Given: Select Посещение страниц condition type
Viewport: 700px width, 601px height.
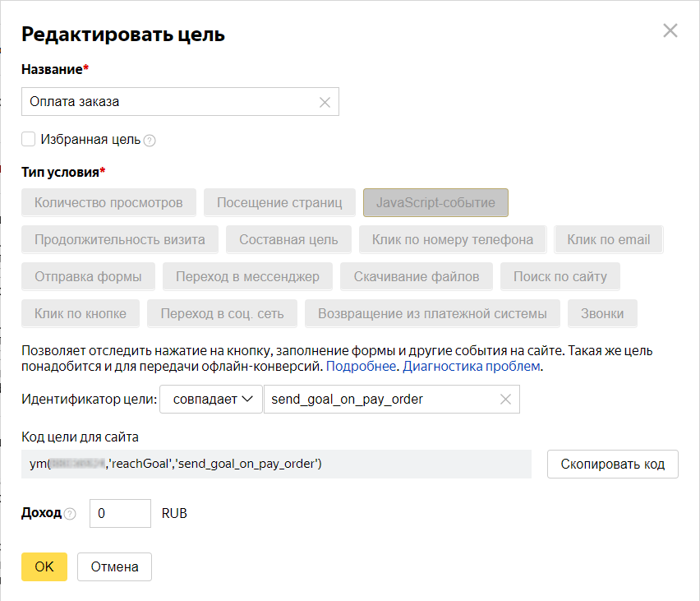Looking at the screenshot, I should [279, 202].
